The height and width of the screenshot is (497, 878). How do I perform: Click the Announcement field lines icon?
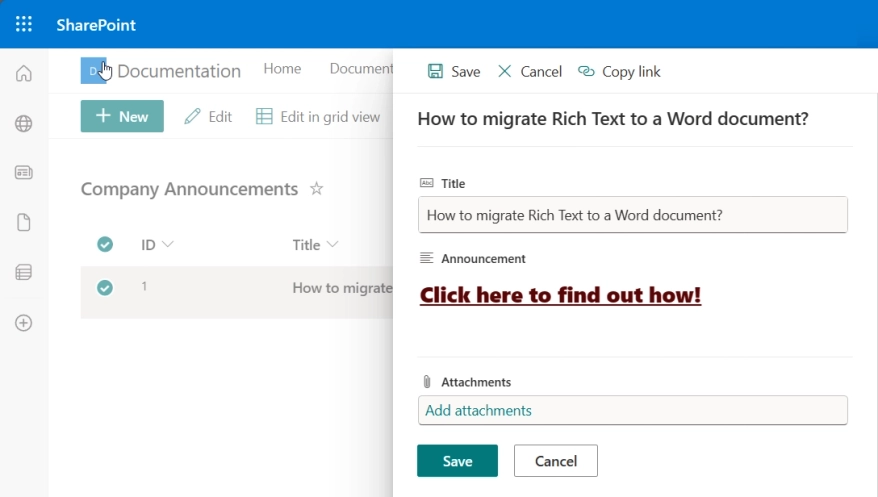[427, 258]
